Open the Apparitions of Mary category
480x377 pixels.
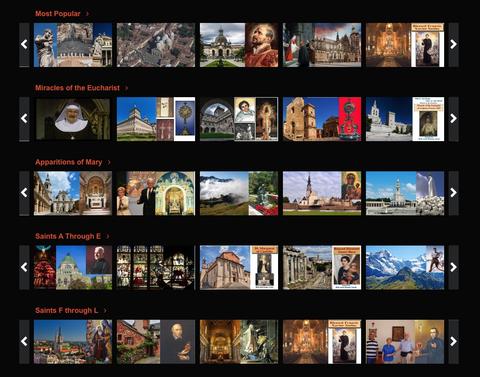(x=69, y=162)
